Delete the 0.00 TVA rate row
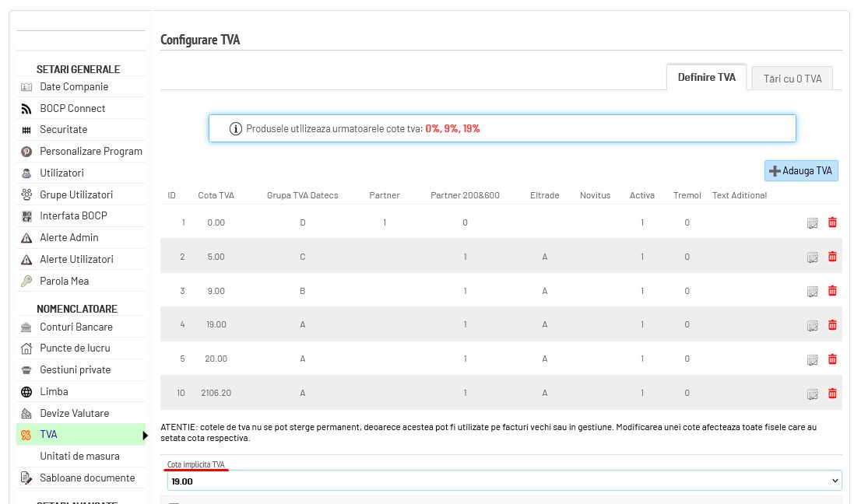 click(832, 222)
